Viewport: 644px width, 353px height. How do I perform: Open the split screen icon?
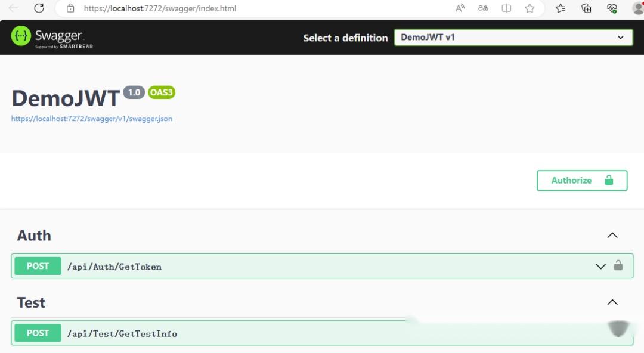point(506,8)
